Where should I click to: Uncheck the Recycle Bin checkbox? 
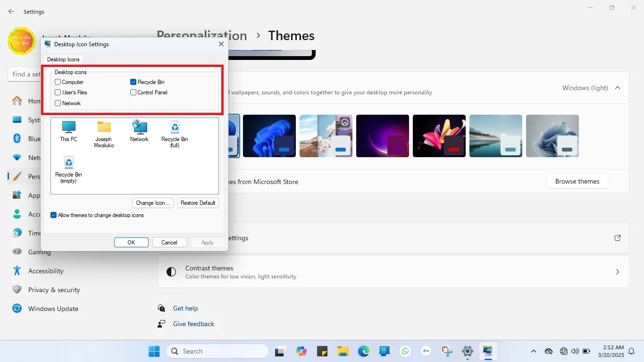[x=134, y=82]
